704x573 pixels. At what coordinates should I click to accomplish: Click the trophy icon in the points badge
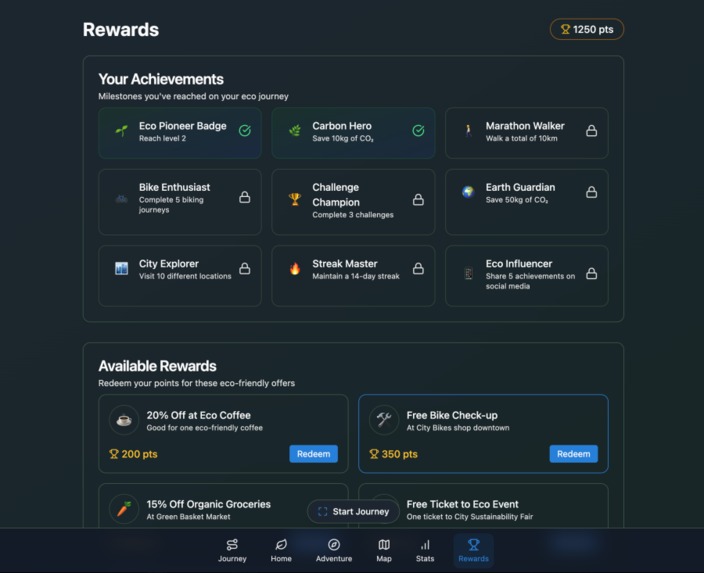(x=565, y=29)
